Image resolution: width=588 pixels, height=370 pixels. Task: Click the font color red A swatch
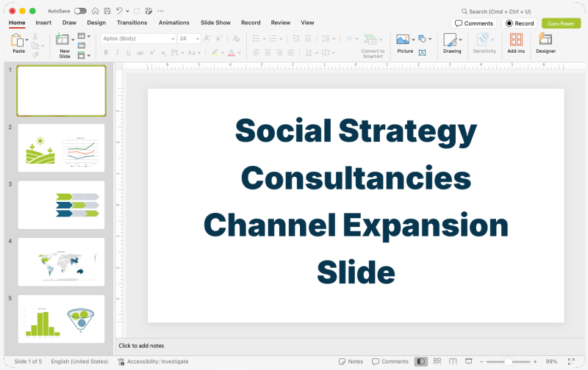(232, 53)
